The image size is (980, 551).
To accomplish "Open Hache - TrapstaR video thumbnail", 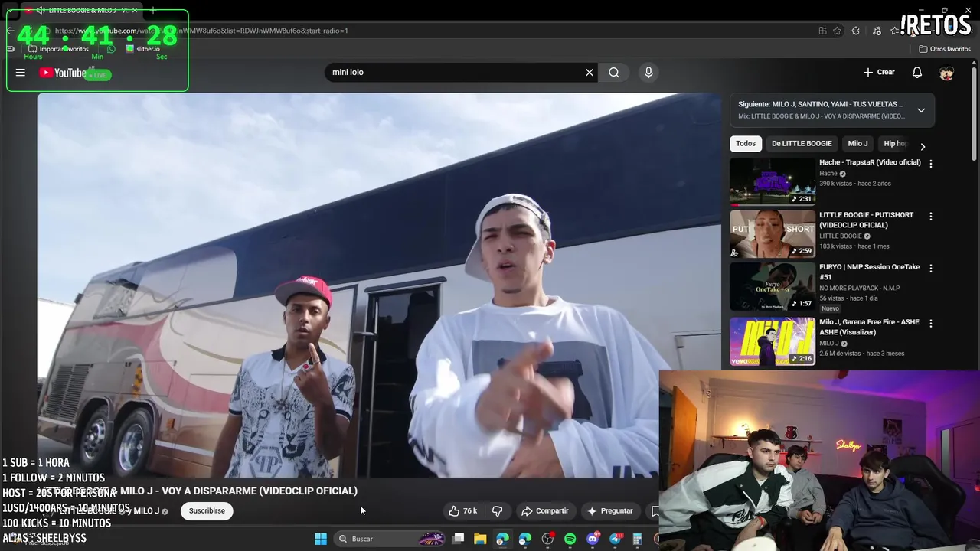I will (773, 181).
